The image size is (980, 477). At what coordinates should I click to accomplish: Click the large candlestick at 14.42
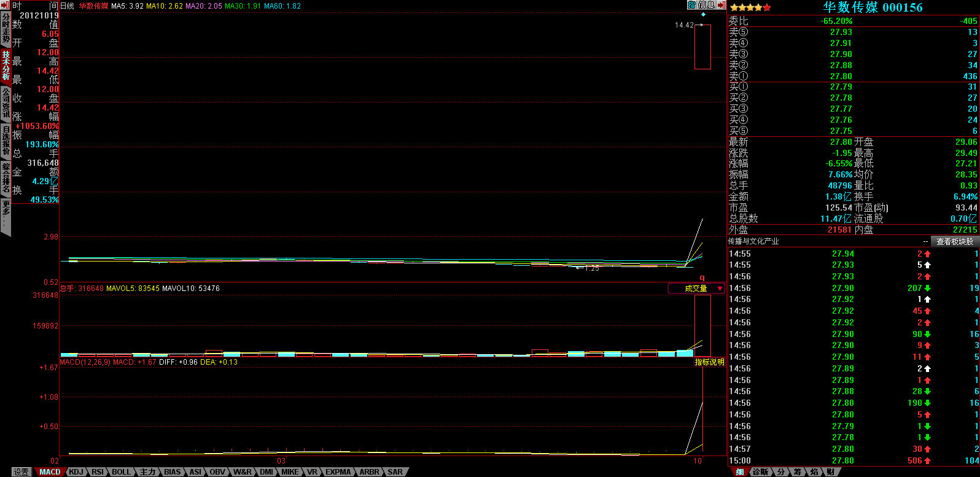coord(702,47)
